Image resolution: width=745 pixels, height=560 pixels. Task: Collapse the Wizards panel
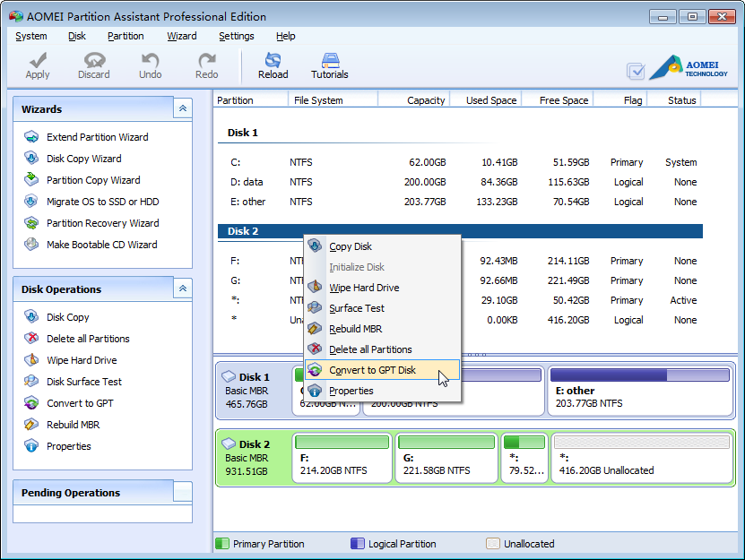[x=182, y=108]
